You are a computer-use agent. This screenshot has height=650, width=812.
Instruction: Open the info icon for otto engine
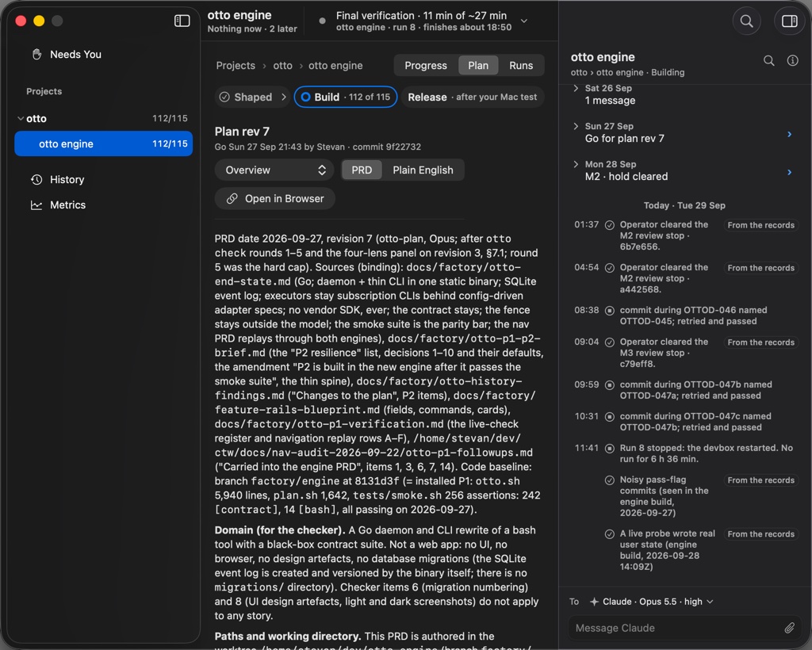coord(792,61)
